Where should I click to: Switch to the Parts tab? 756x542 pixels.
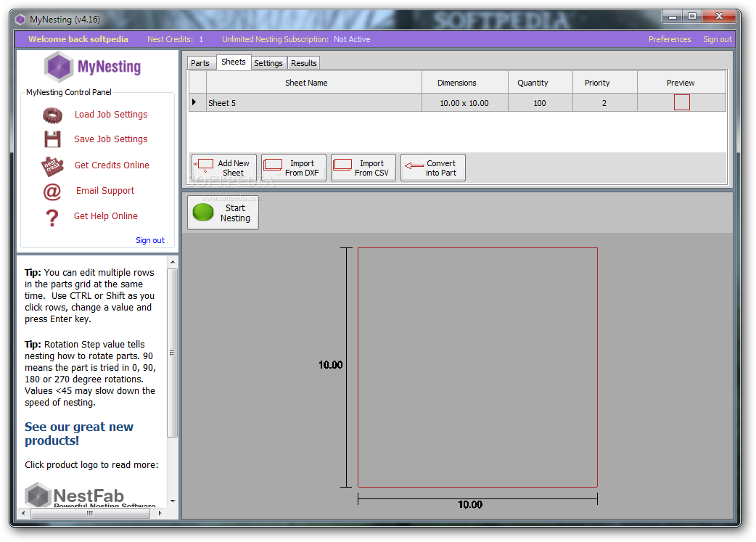[200, 63]
